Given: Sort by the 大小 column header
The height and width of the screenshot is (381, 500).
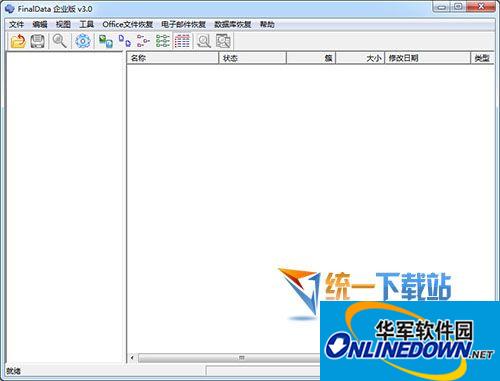Looking at the screenshot, I should tap(360, 58).
